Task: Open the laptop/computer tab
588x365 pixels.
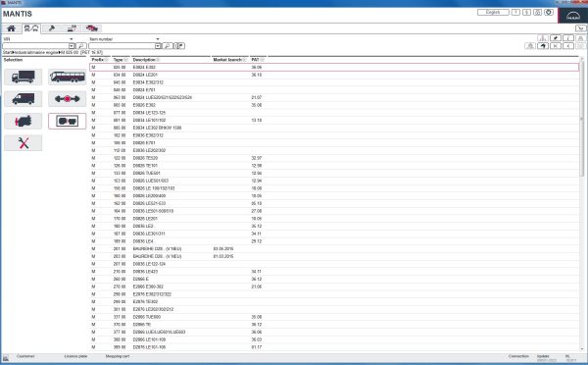Action: (72, 28)
